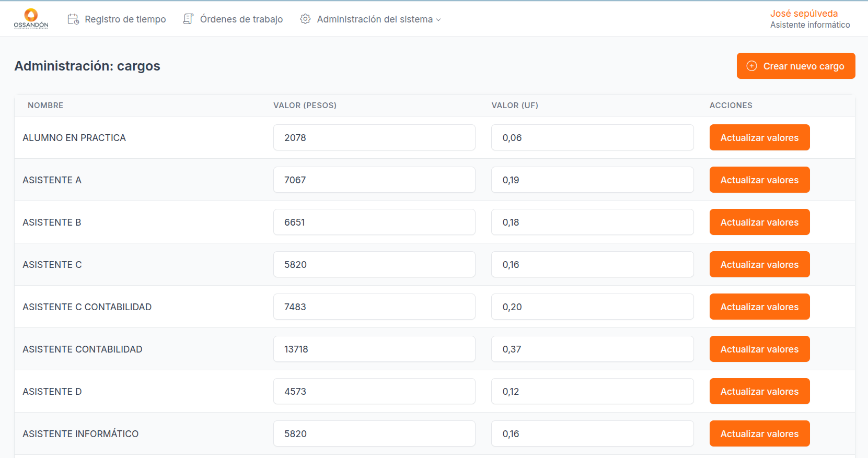This screenshot has width=868, height=458.
Task: Click the José sepúlveda user name
Action: 804,14
